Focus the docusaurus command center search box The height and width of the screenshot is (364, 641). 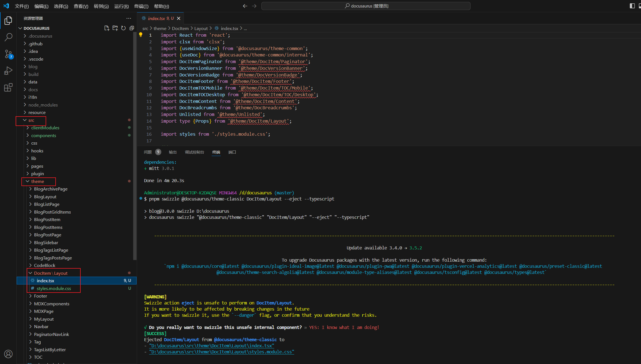(x=366, y=6)
